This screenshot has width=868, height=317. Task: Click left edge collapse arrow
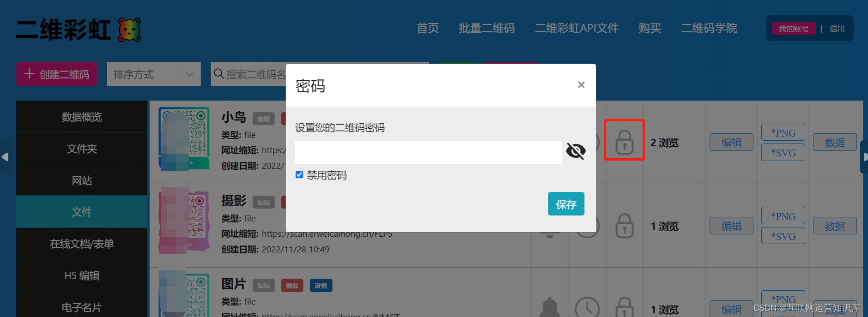(5, 157)
